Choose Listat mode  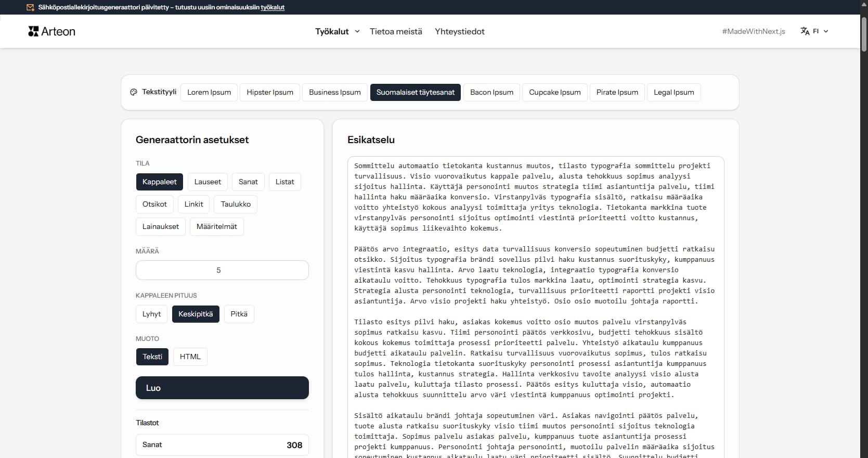coord(285,182)
